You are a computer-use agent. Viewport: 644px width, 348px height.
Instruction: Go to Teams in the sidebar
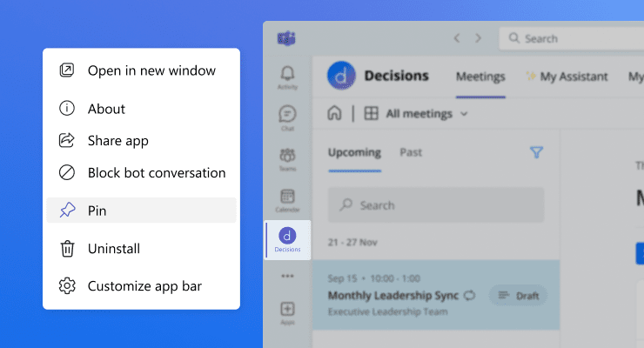coord(287,159)
